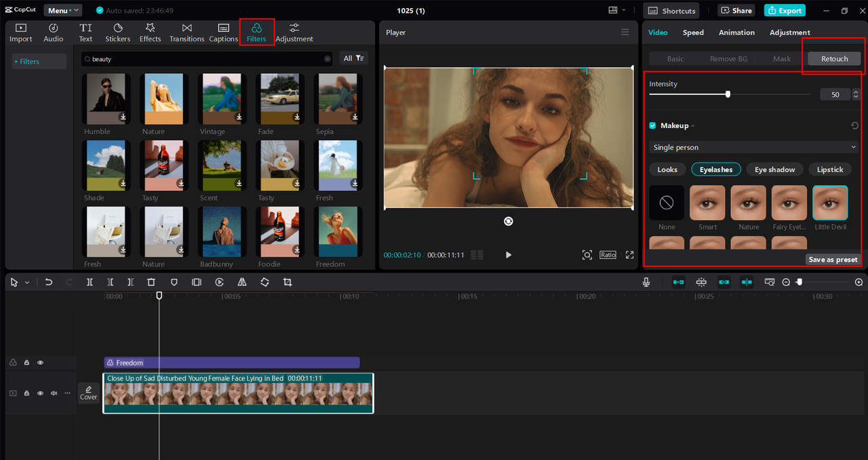Delete left of the playhead

click(110, 282)
